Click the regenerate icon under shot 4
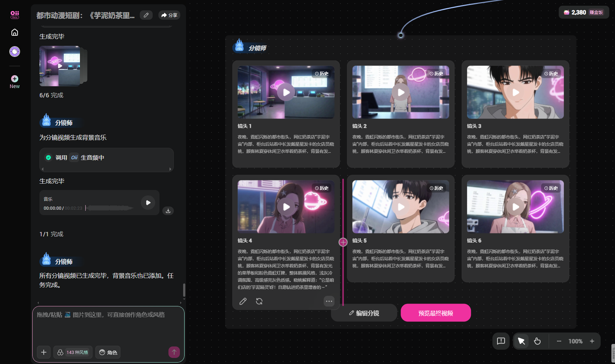Viewport: 615px width, 364px height. coord(259,301)
